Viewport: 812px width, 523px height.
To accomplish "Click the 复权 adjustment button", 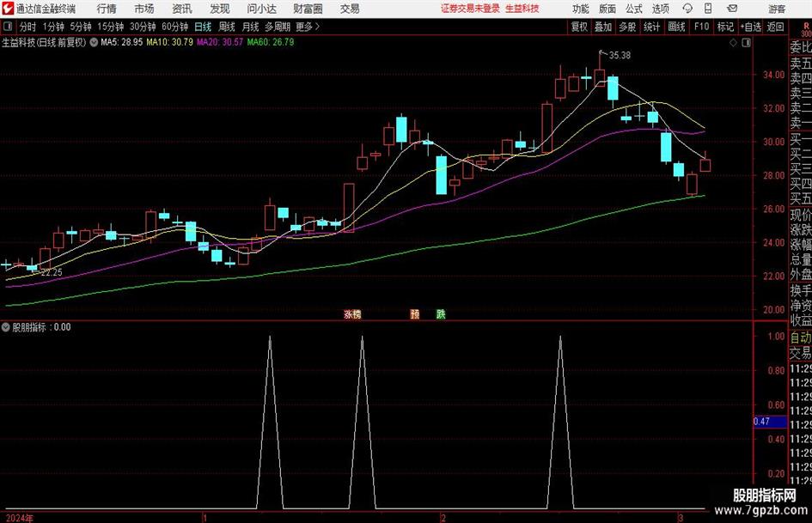I will tap(579, 27).
